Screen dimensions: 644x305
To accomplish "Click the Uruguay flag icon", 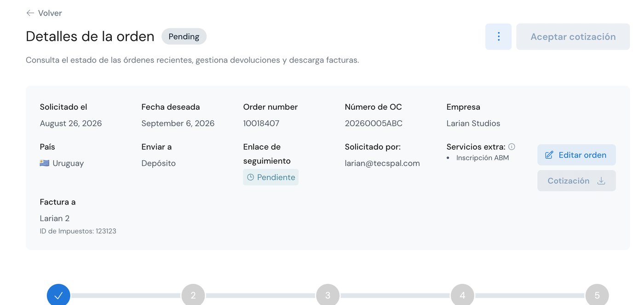I will (45, 163).
